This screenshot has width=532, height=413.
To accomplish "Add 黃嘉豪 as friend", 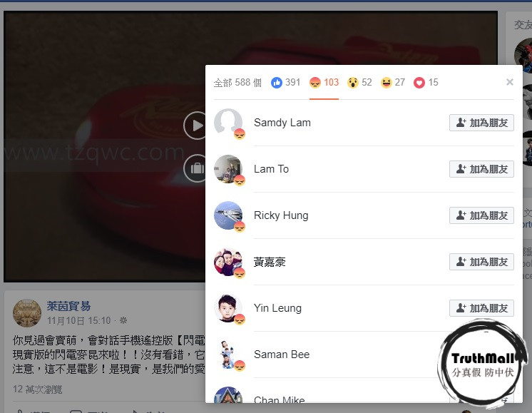I will coord(481,262).
